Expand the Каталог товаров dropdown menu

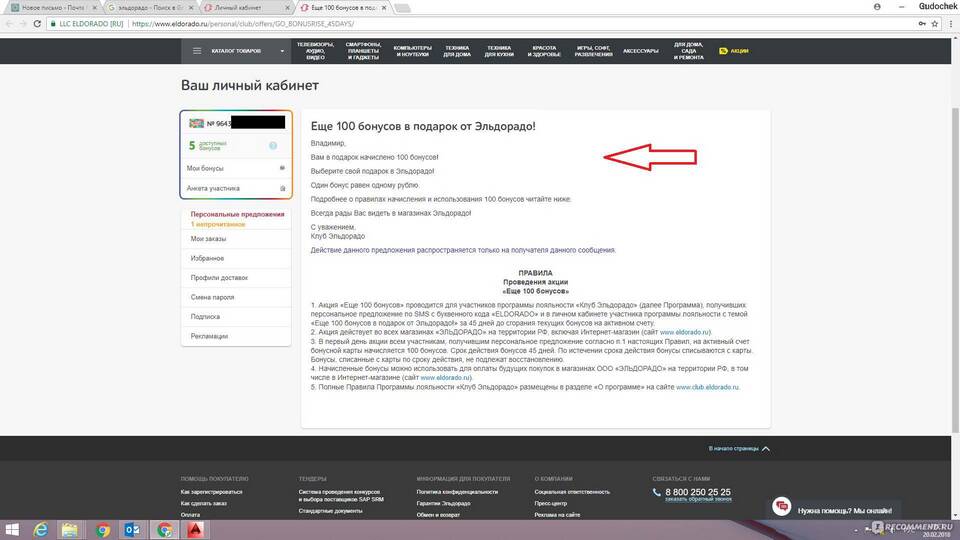(238, 50)
